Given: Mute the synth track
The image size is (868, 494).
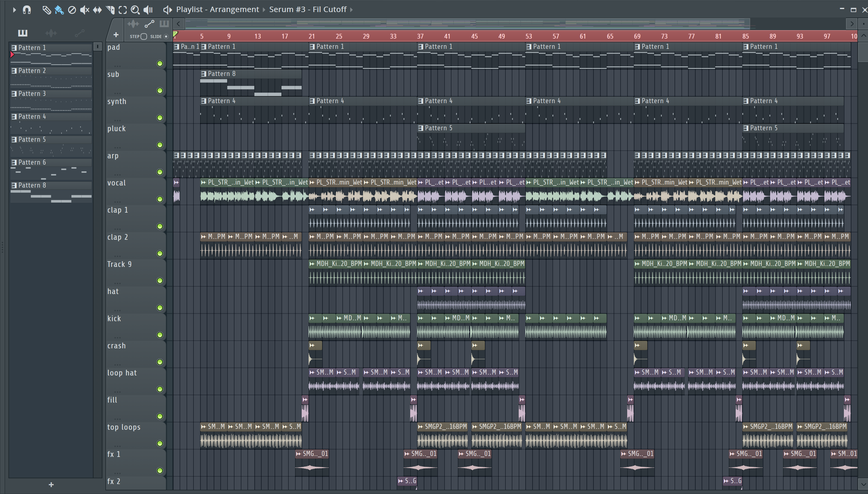Looking at the screenshot, I should click(160, 118).
